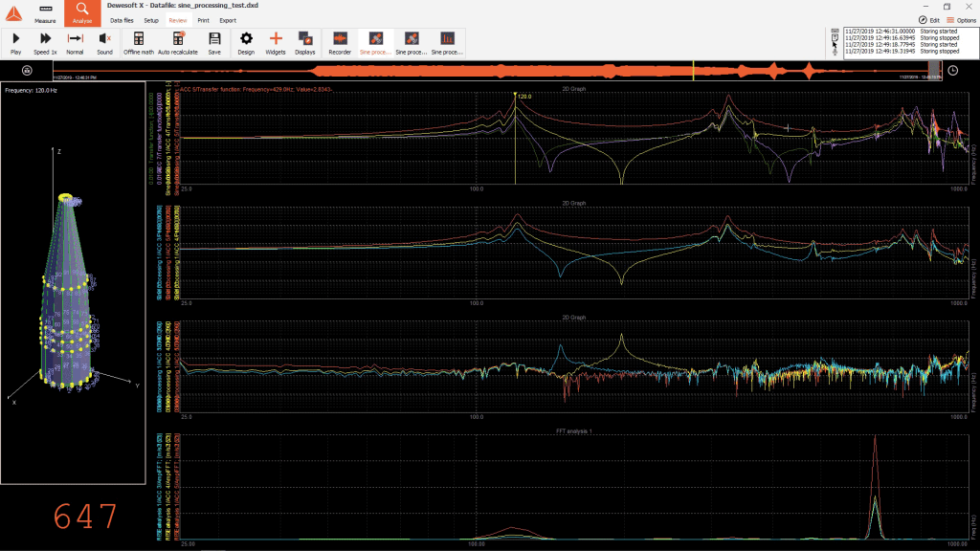Open the Recorder display
Screen dimensions: 980x551
tap(339, 42)
